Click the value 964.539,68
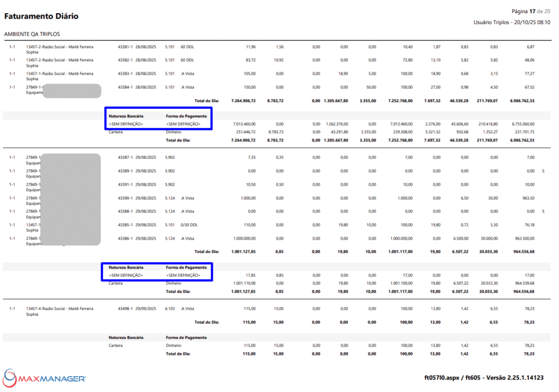 point(522,283)
